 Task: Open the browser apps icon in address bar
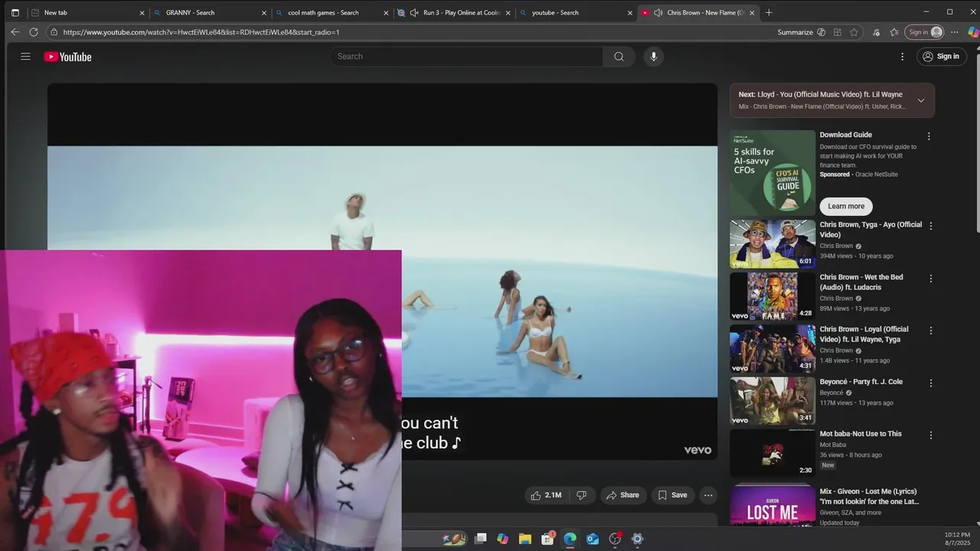point(838,32)
